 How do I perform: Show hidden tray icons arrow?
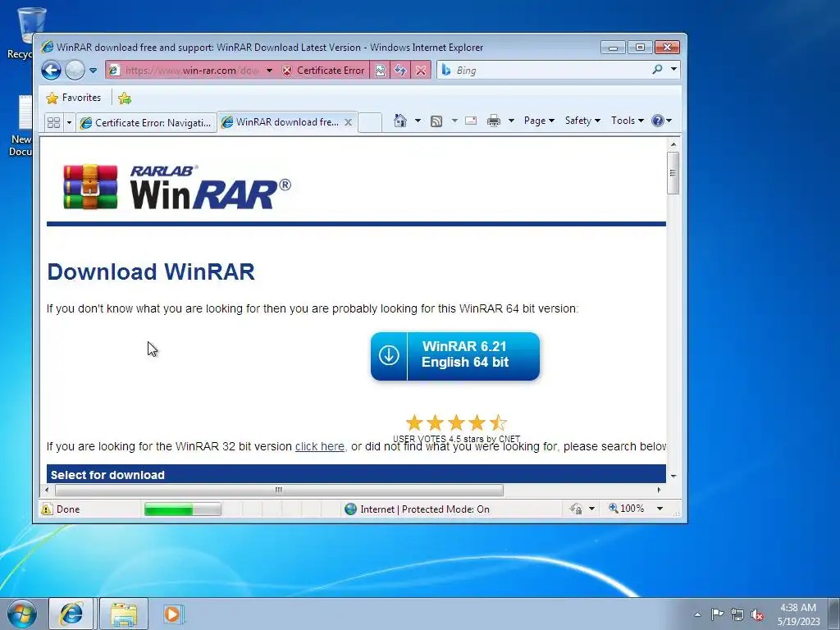(697, 614)
